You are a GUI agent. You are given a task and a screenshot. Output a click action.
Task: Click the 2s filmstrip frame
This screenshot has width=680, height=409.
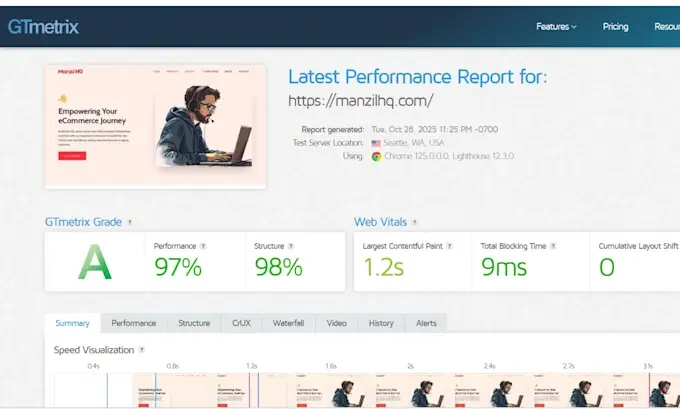coord(410,390)
